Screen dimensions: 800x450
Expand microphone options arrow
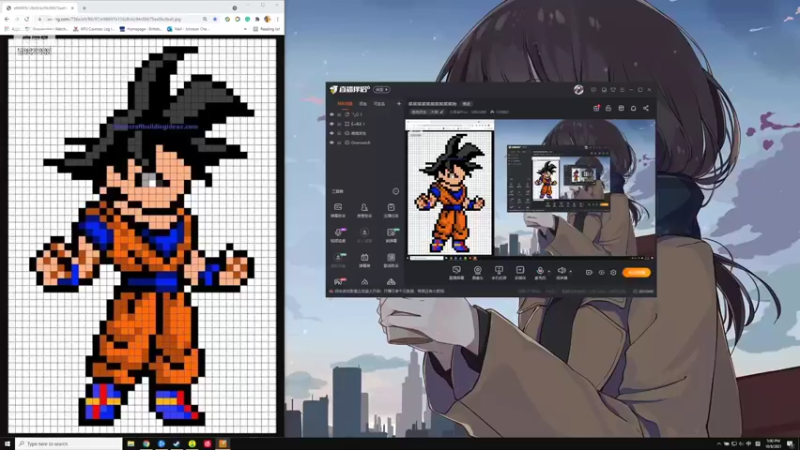[x=549, y=271]
